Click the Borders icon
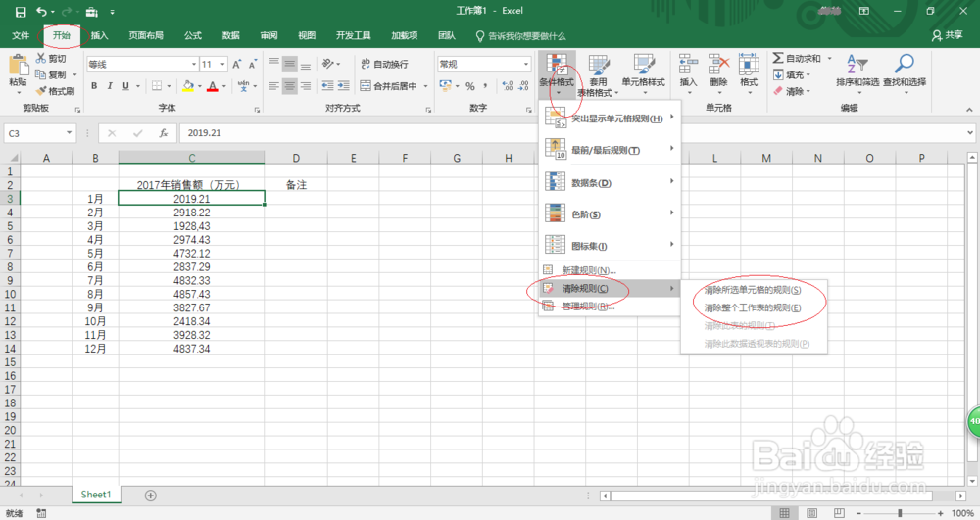This screenshot has width=980, height=520. click(x=157, y=85)
